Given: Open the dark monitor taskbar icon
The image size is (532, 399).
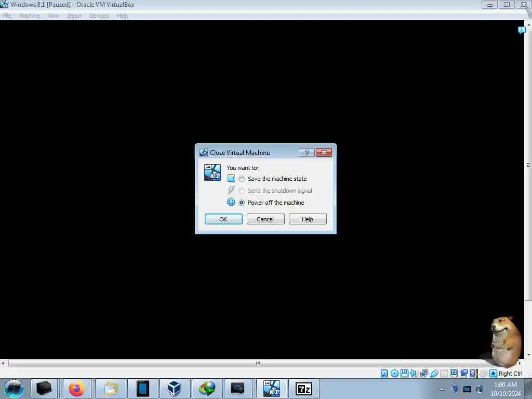Looking at the screenshot, I should coord(237,389).
